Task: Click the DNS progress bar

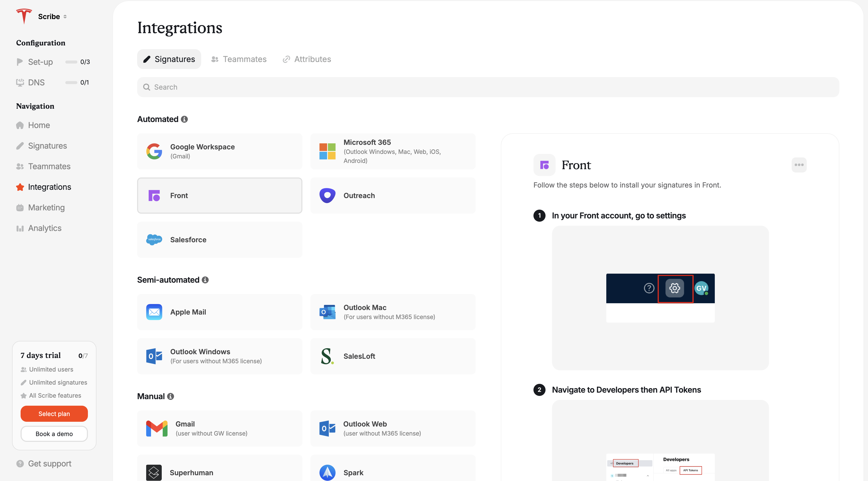Action: (71, 83)
